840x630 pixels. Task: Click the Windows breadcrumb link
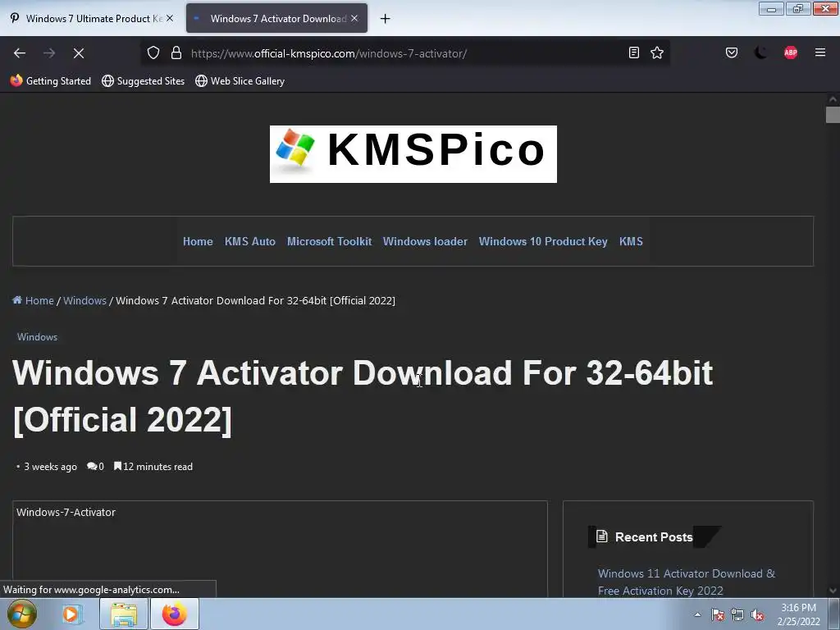[x=84, y=300]
